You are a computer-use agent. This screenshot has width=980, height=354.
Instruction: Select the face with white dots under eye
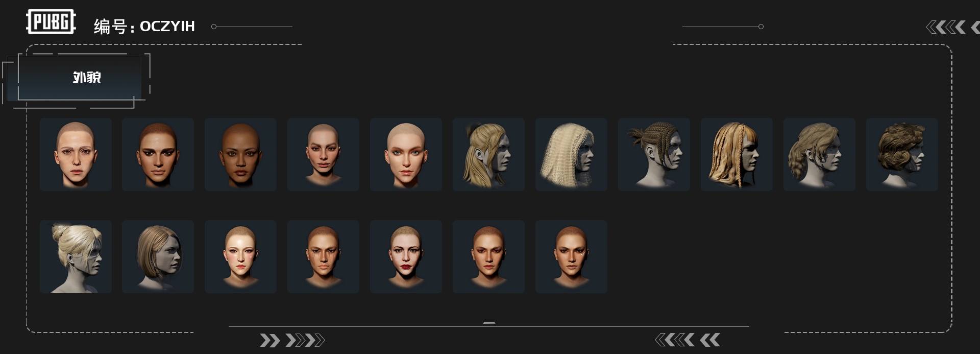pyautogui.click(x=572, y=256)
